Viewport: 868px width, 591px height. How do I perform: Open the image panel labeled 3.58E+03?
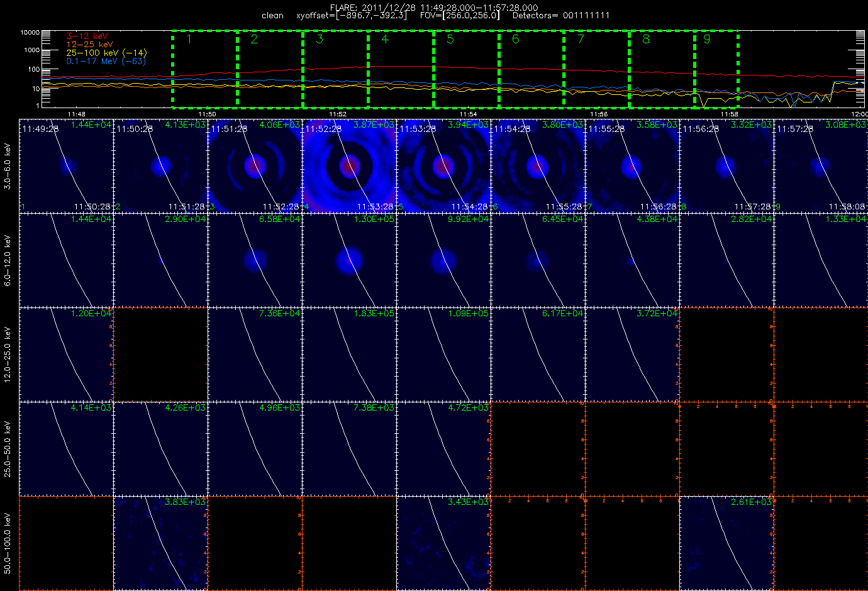pos(632,166)
